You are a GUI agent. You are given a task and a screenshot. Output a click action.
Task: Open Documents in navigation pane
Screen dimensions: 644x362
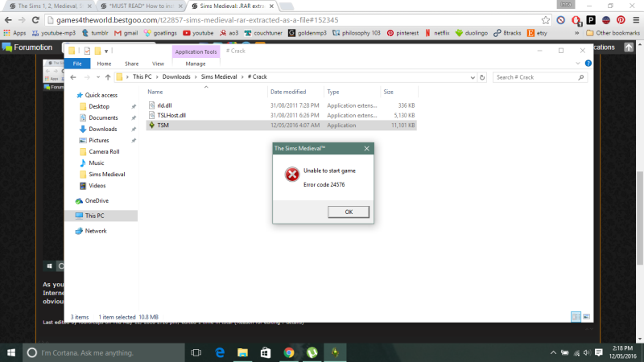tap(103, 117)
